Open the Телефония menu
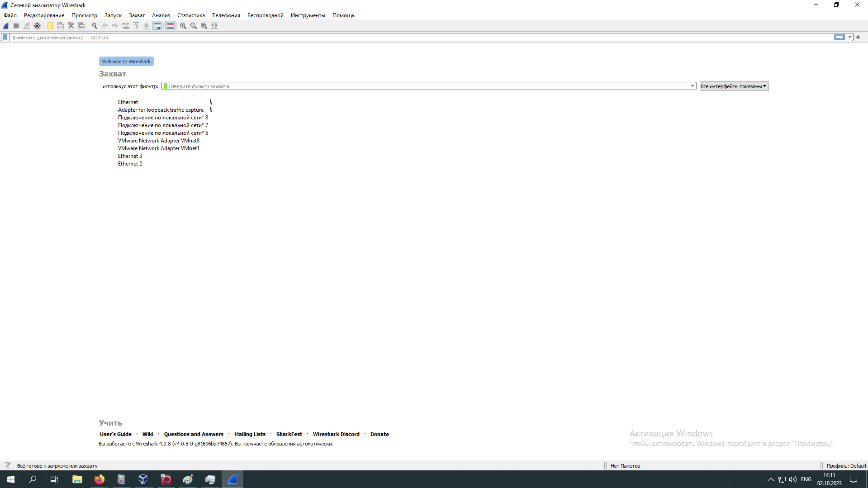This screenshot has height=488, width=868. [226, 15]
